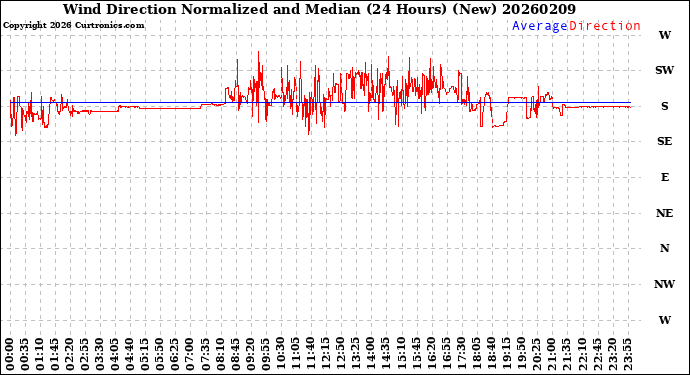Screen dimensions: 690x375
Task: Click the 01:45 time label
Action: 55,354
